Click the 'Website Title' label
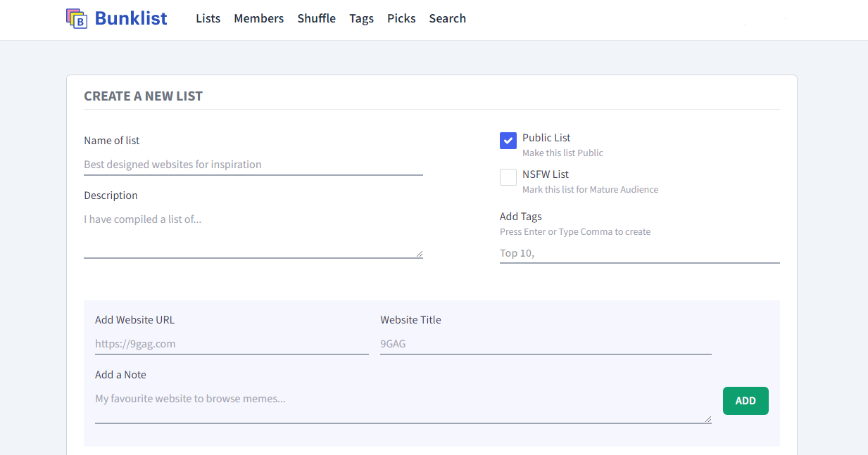 [411, 320]
